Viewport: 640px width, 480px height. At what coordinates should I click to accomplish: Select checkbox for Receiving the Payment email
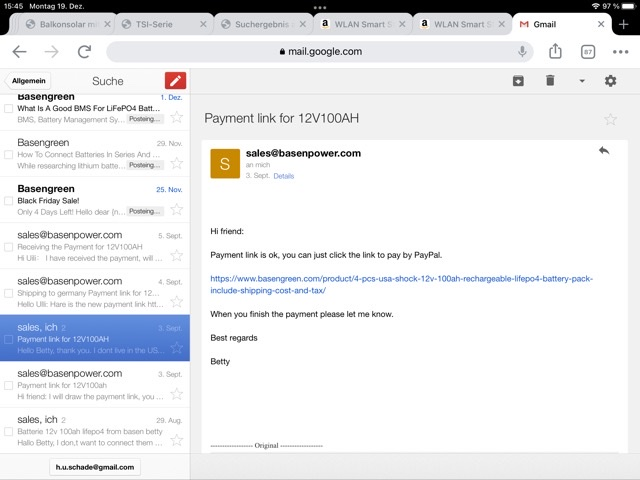8,247
